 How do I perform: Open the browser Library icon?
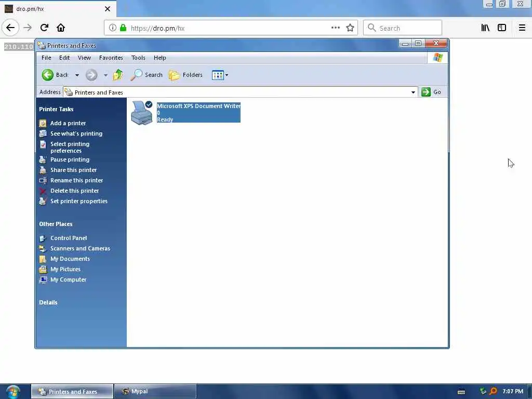tap(485, 28)
